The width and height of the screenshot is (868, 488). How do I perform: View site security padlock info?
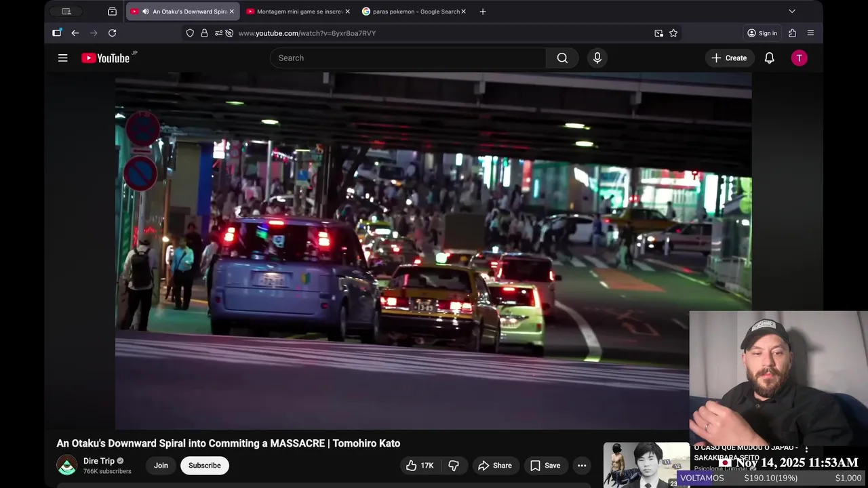tap(204, 33)
